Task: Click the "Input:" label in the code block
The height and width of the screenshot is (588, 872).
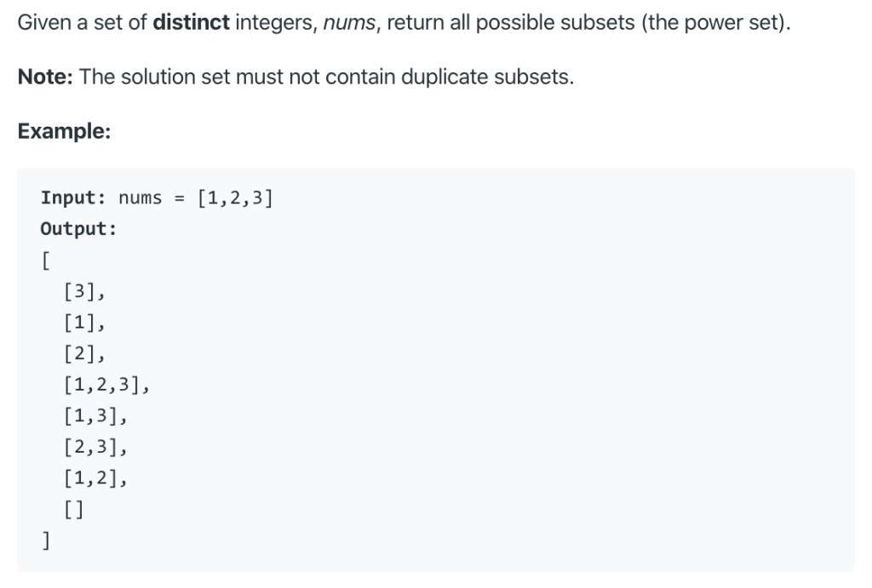Action: pyautogui.click(x=73, y=198)
